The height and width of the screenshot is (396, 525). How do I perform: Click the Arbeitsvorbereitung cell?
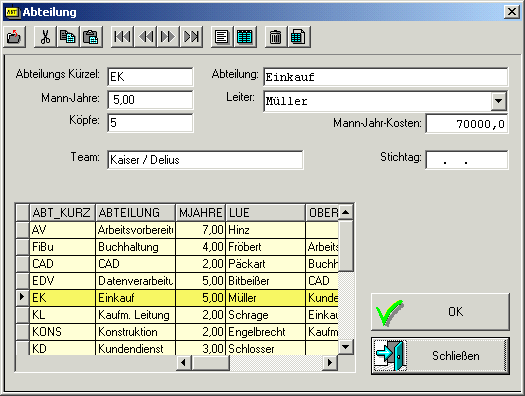point(135,230)
